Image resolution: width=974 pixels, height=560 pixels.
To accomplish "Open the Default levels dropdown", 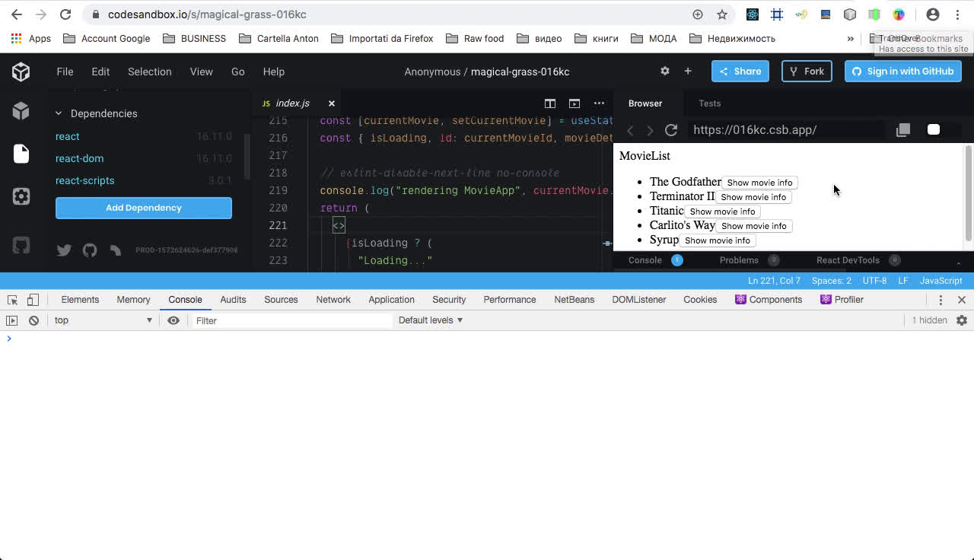I will [431, 320].
